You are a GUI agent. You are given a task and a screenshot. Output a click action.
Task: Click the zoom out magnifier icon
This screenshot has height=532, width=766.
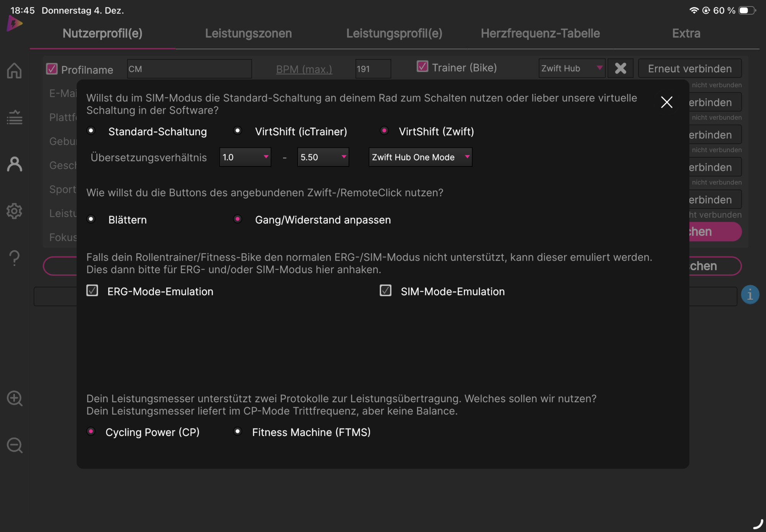coord(15,446)
